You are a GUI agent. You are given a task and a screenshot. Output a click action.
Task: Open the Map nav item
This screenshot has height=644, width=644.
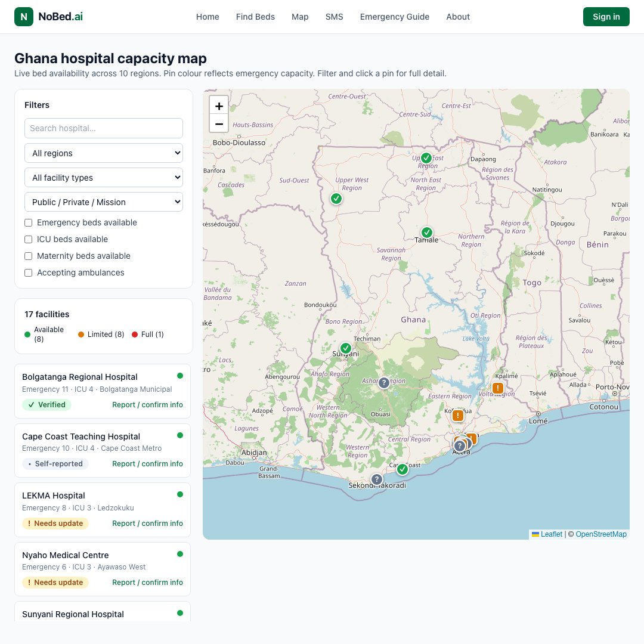[300, 17]
